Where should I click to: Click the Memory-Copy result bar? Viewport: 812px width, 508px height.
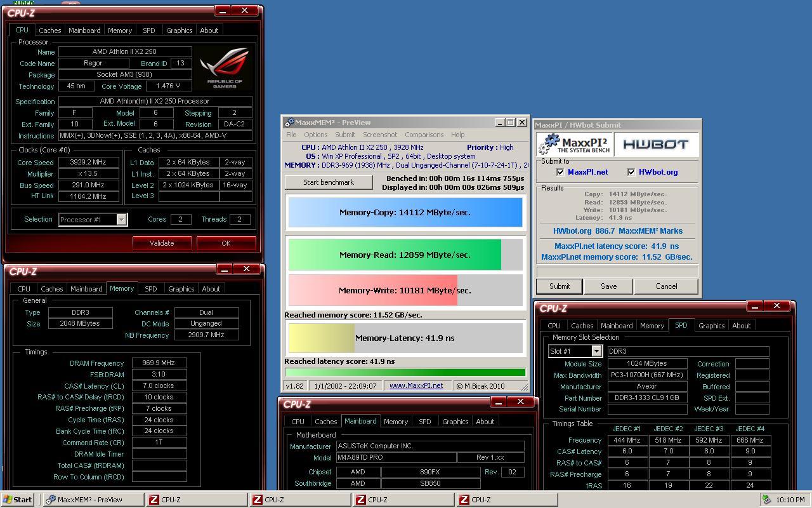point(405,212)
